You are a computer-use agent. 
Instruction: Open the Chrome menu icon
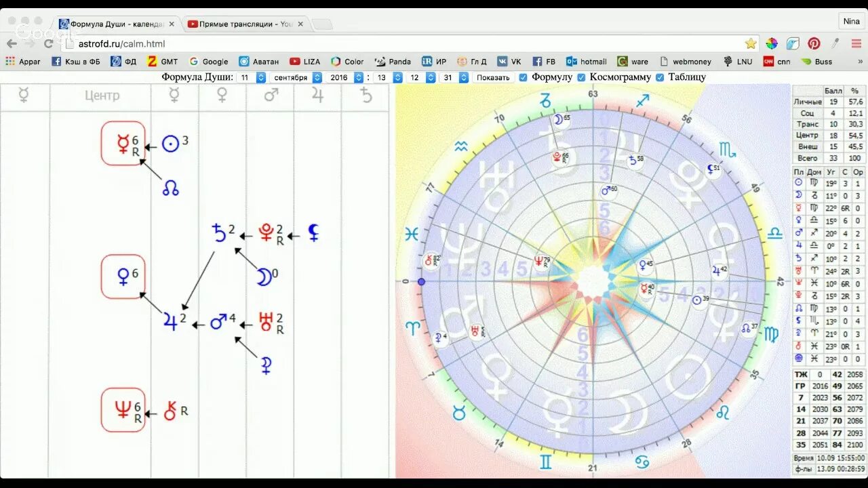point(856,43)
